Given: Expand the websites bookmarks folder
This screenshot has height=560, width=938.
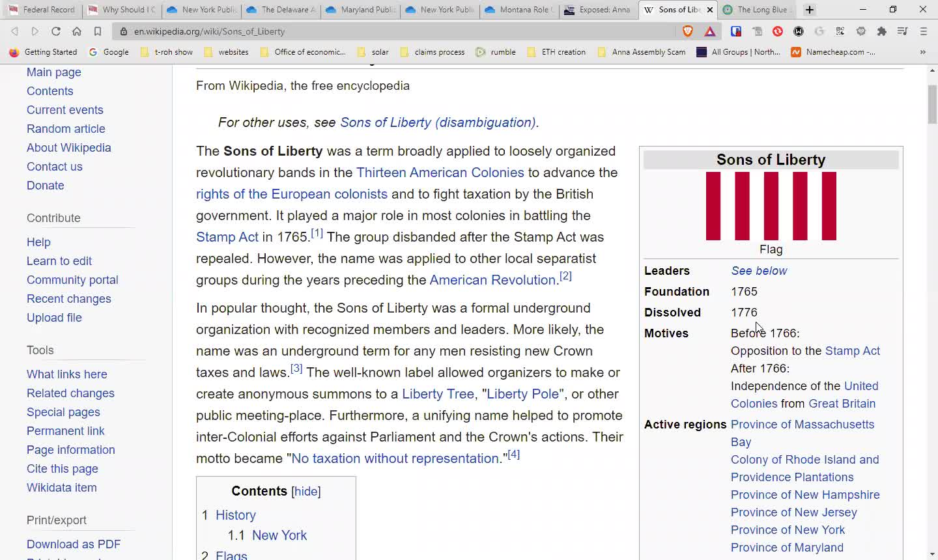Looking at the screenshot, I should pyautogui.click(x=227, y=52).
